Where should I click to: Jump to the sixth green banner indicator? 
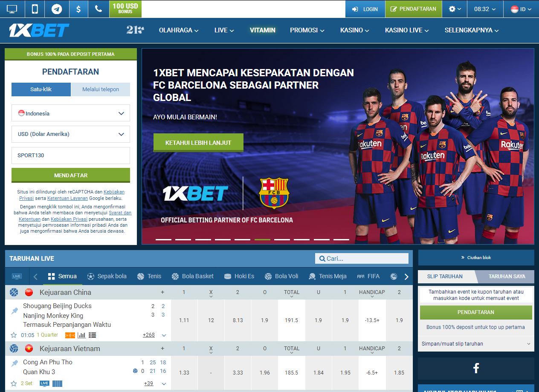pos(262,239)
